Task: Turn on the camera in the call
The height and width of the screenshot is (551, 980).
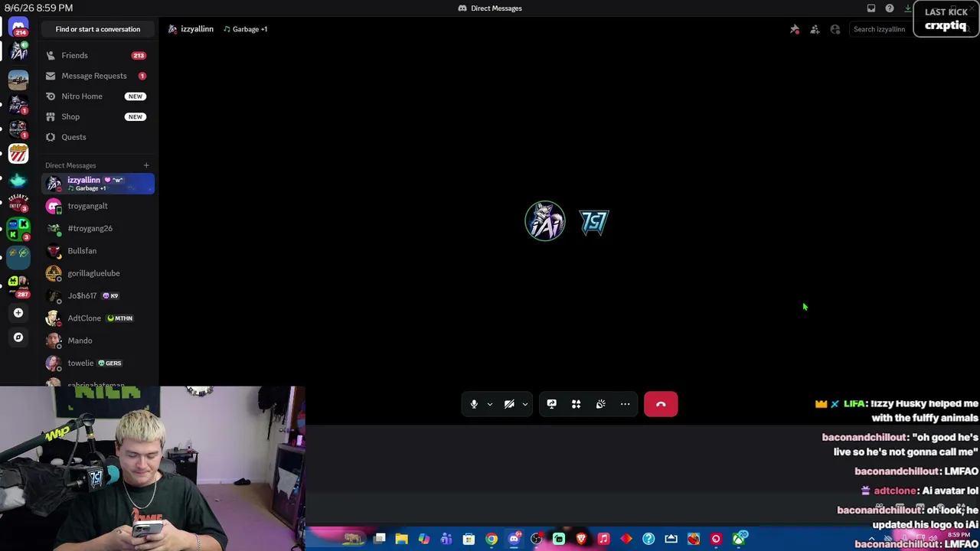Action: pos(509,404)
